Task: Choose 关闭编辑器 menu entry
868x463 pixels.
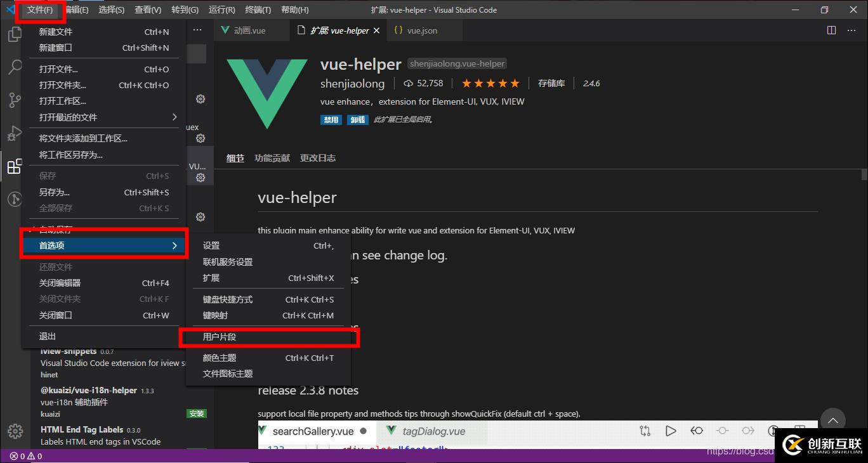Action: (x=105, y=283)
